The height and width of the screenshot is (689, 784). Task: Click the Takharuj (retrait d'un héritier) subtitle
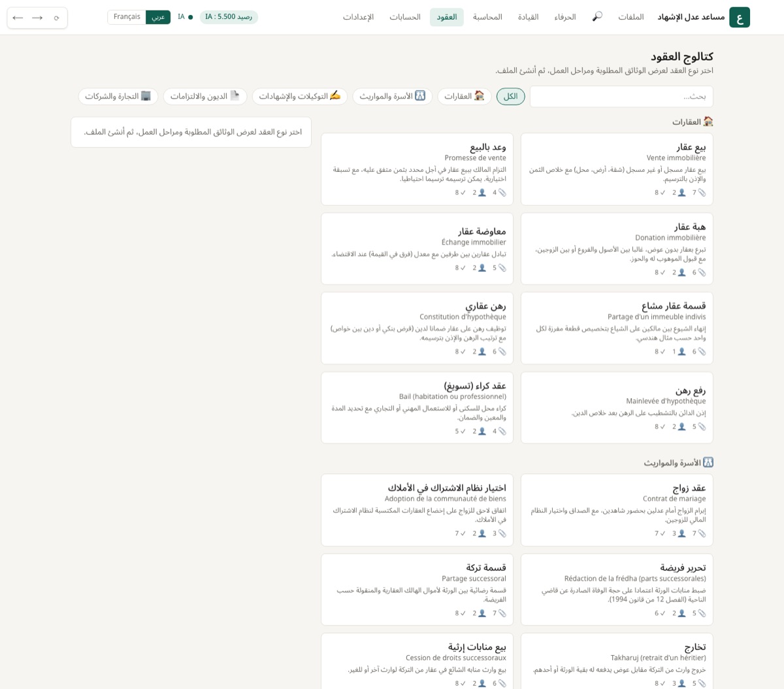(658, 658)
